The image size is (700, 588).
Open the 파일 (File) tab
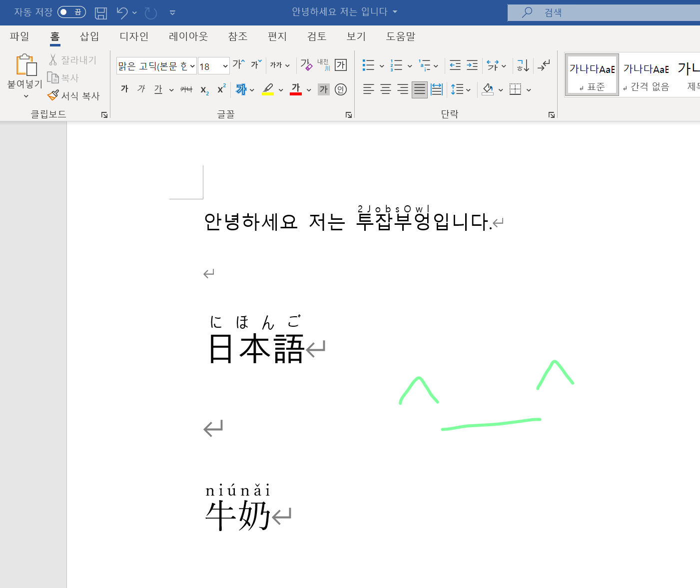pos(19,36)
